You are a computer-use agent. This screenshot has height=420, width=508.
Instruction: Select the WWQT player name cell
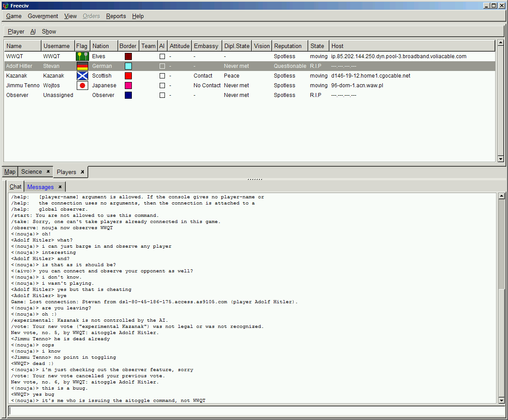tap(15, 56)
